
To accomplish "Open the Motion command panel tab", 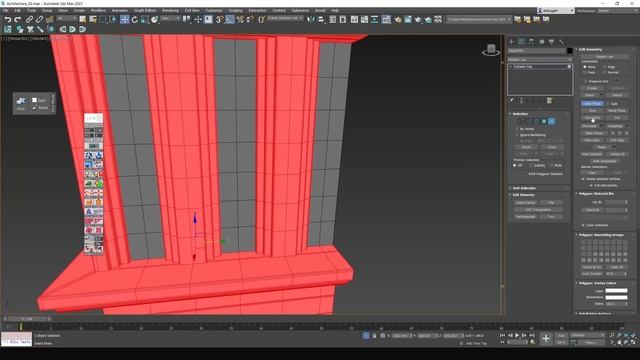I will pyautogui.click(x=542, y=42).
